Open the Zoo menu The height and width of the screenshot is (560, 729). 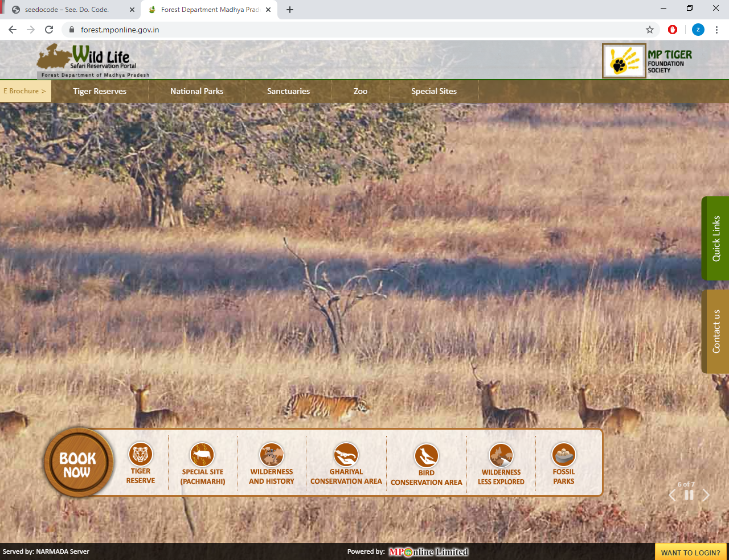point(361,91)
